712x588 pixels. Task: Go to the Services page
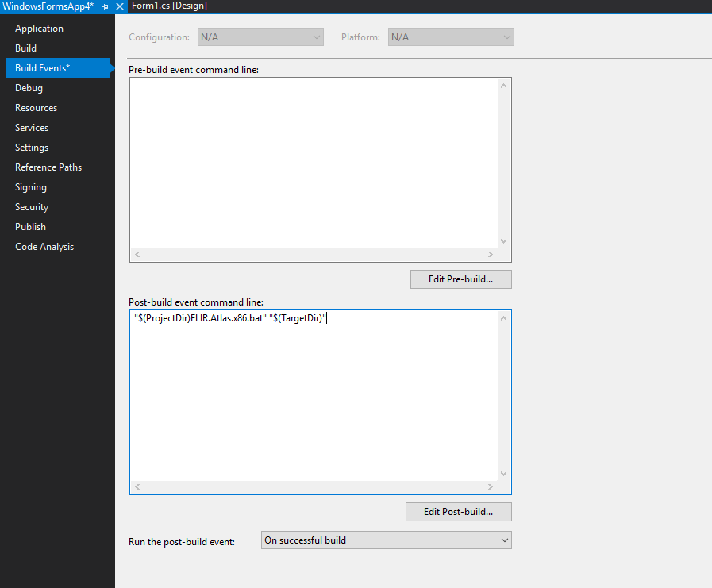(x=31, y=128)
